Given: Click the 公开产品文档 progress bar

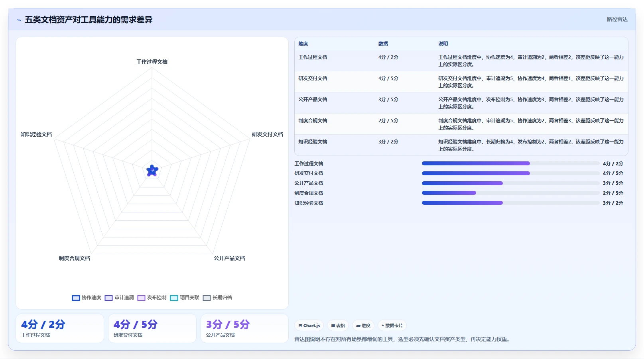Looking at the screenshot, I should click(510, 183).
